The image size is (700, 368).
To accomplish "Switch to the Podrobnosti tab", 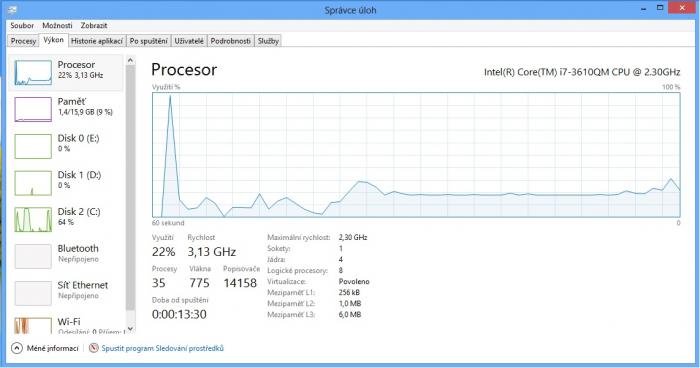I will pos(230,41).
